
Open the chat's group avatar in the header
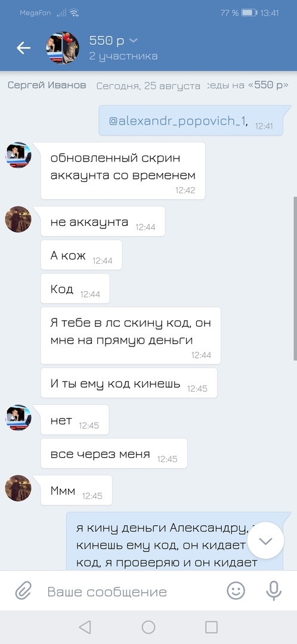click(63, 48)
